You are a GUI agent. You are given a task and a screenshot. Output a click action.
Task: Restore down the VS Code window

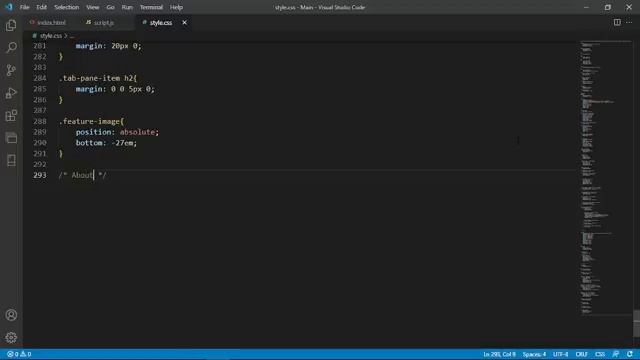click(608, 7)
